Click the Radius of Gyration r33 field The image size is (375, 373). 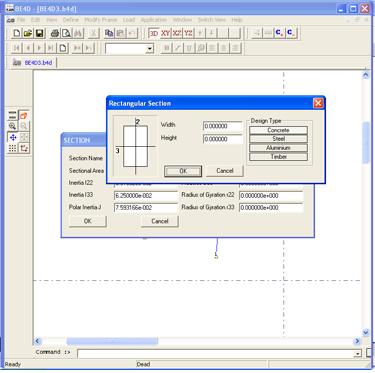click(x=271, y=208)
